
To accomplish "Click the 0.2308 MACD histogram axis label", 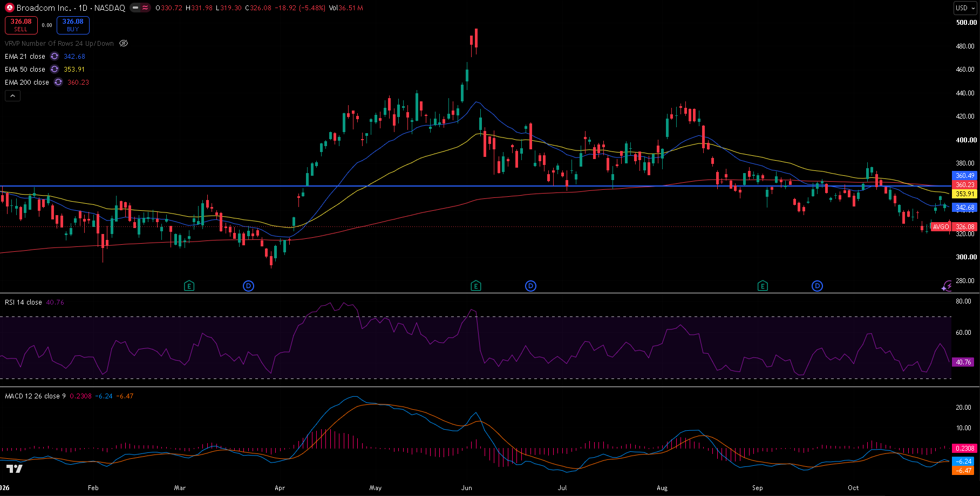I will tap(965, 449).
